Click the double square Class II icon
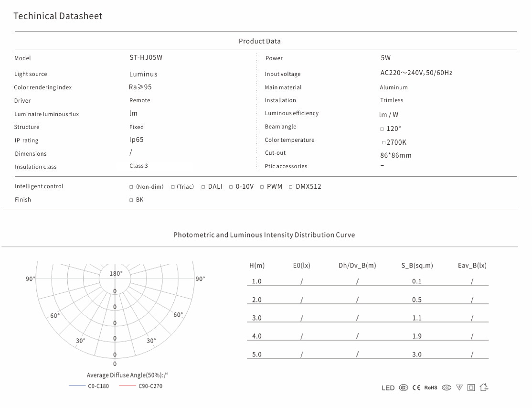The height and width of the screenshot is (408, 532). click(471, 388)
